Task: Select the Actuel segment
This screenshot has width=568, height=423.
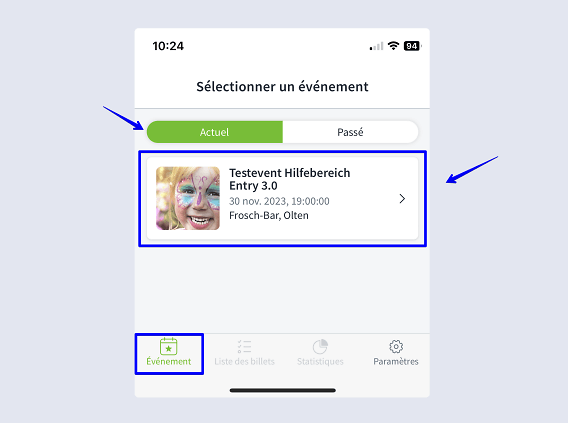Action: tap(215, 132)
